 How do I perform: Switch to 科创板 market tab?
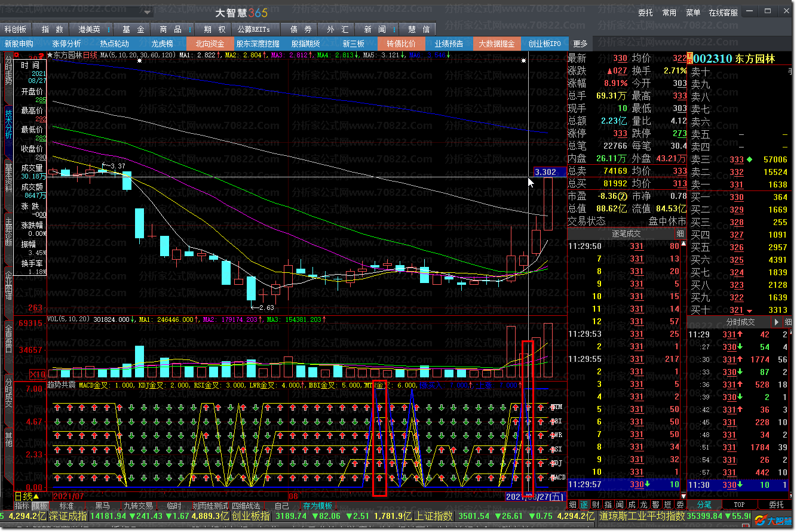pyautogui.click(x=16, y=29)
